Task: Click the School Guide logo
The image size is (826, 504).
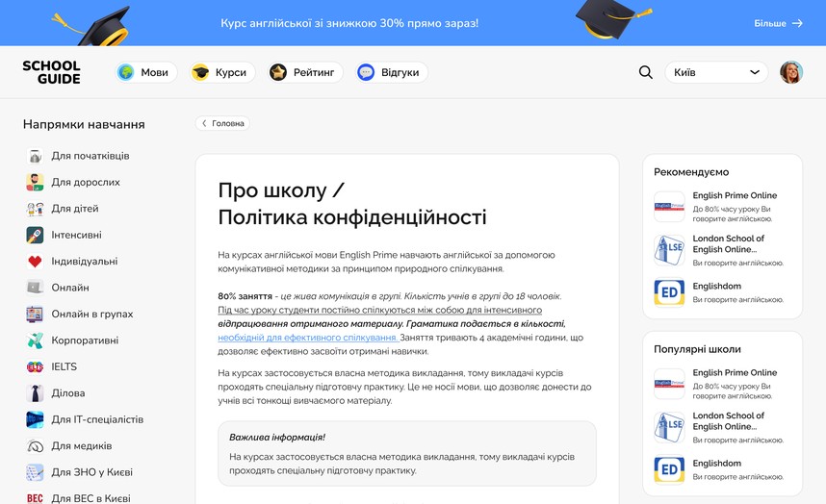Action: (x=52, y=72)
